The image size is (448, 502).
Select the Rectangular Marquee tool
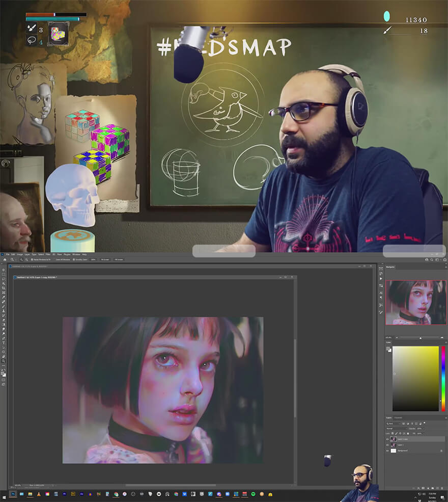pyautogui.click(x=4, y=275)
